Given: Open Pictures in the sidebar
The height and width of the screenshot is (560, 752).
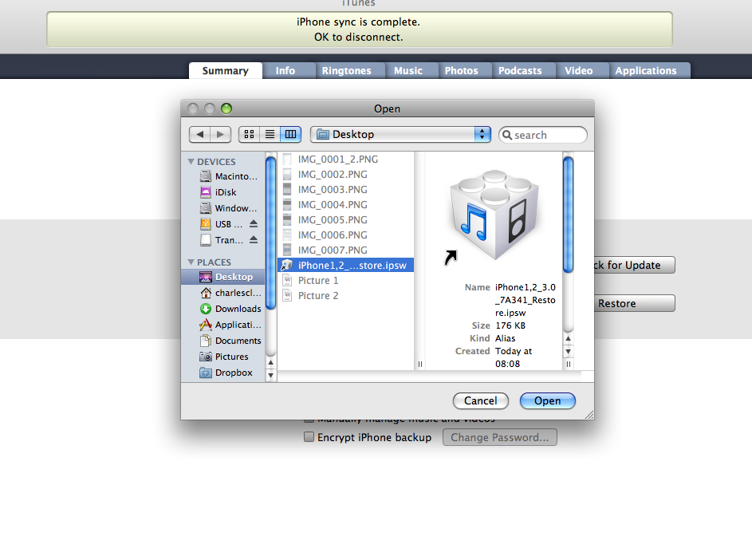Looking at the screenshot, I should [223, 357].
